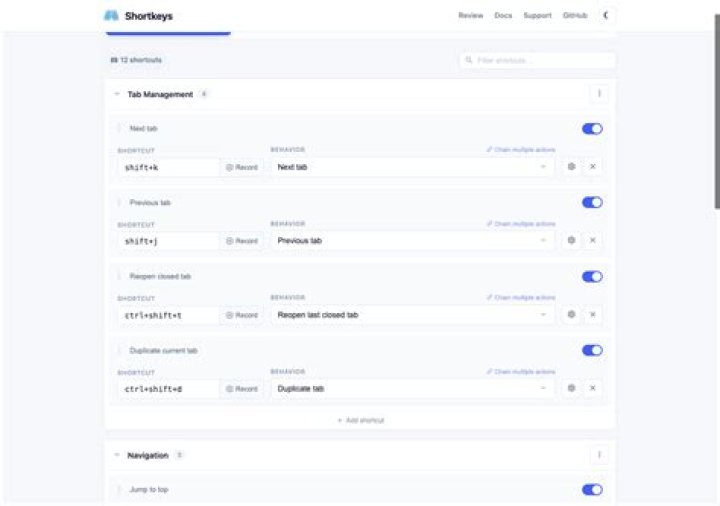The width and height of the screenshot is (720, 506).
Task: Open the Review link in header
Action: tap(471, 16)
